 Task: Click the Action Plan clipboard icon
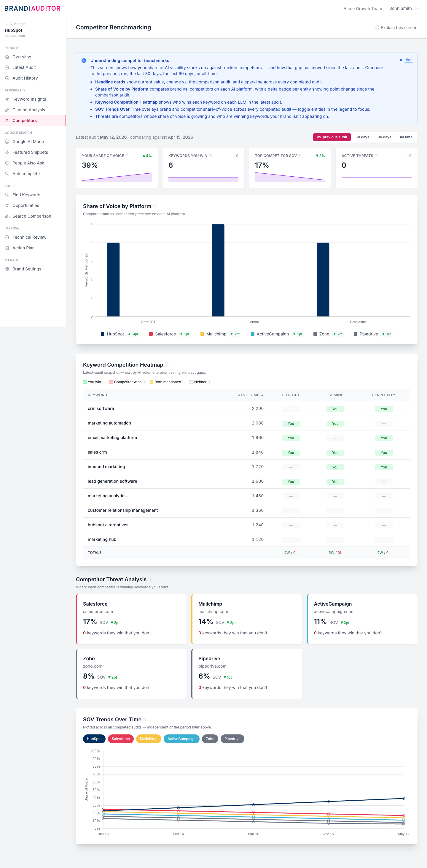point(7,248)
